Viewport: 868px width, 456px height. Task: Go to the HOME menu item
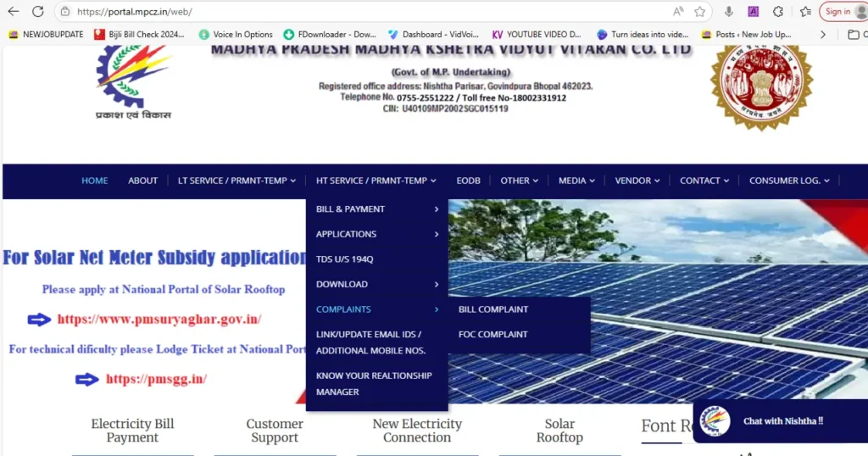coord(95,181)
